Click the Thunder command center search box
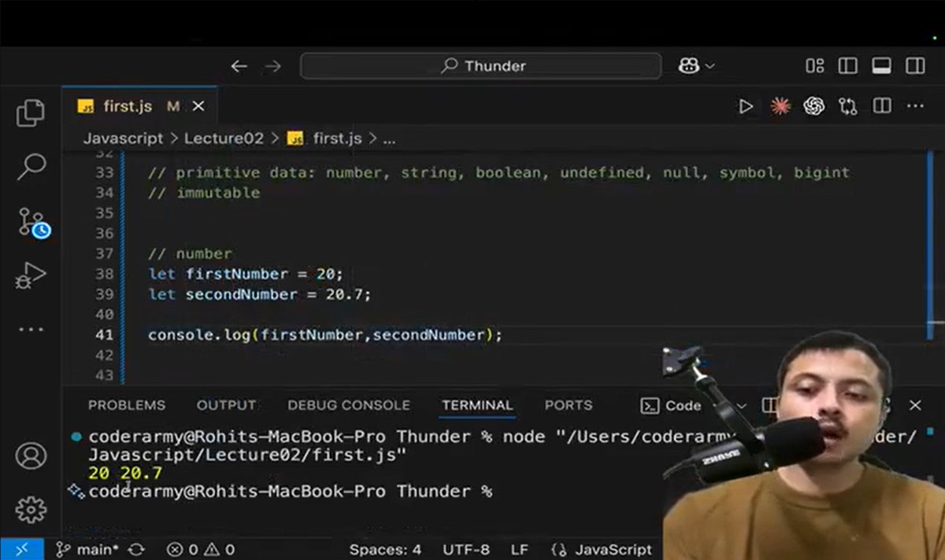Image resolution: width=945 pixels, height=560 pixels. pyautogui.click(x=480, y=66)
